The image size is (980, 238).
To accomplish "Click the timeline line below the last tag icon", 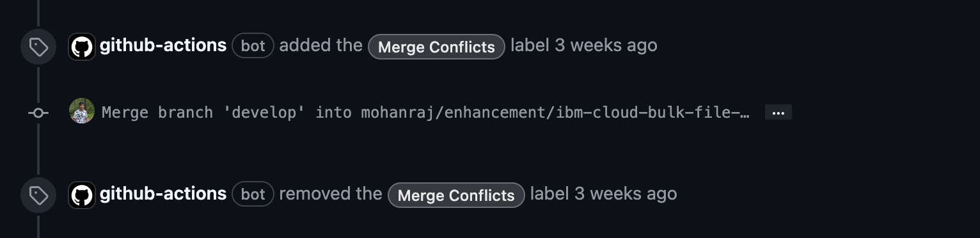I will coord(38,226).
